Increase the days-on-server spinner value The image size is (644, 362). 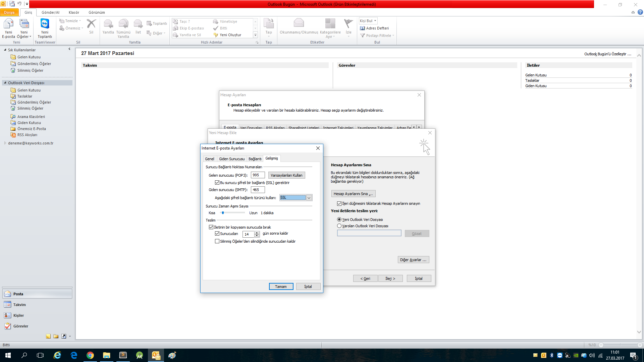[257, 233]
